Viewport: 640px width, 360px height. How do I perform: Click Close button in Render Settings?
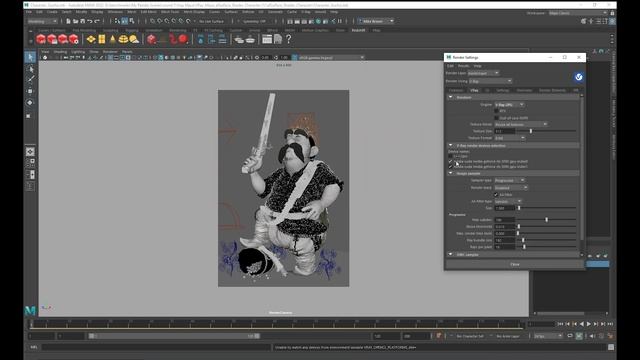click(515, 264)
